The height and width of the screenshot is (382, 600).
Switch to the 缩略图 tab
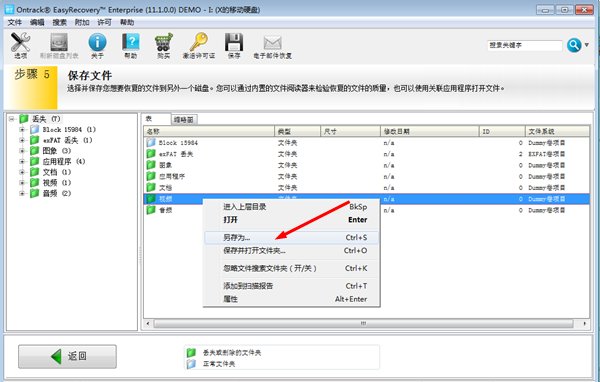pyautogui.click(x=184, y=120)
